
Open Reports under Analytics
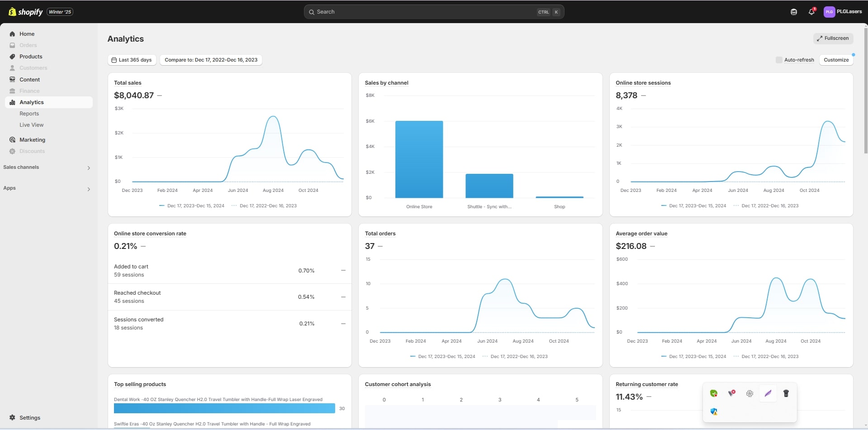coord(29,114)
